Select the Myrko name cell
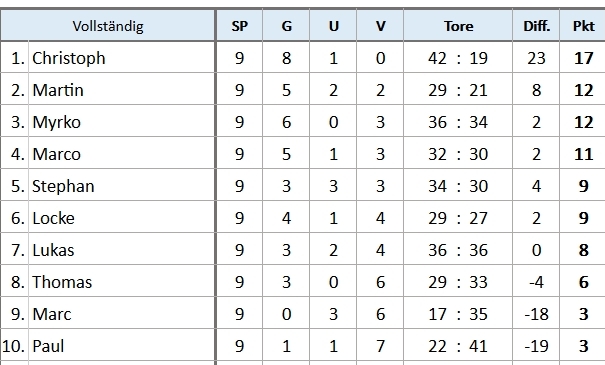Viewport: 605px width, 365px height. pyautogui.click(x=122, y=122)
